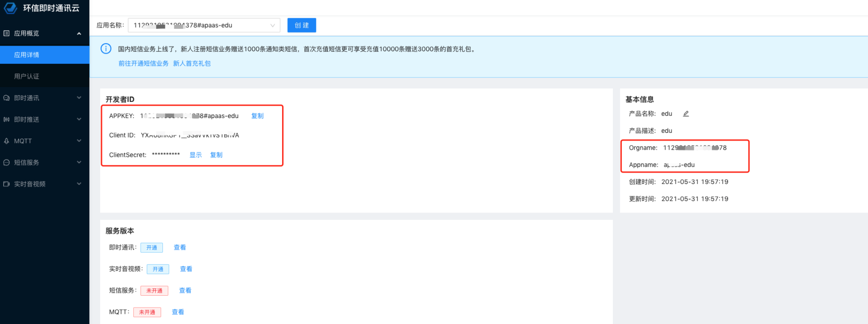The height and width of the screenshot is (324, 868).
Task: Copy the ClientSecret via 复制
Action: [216, 155]
